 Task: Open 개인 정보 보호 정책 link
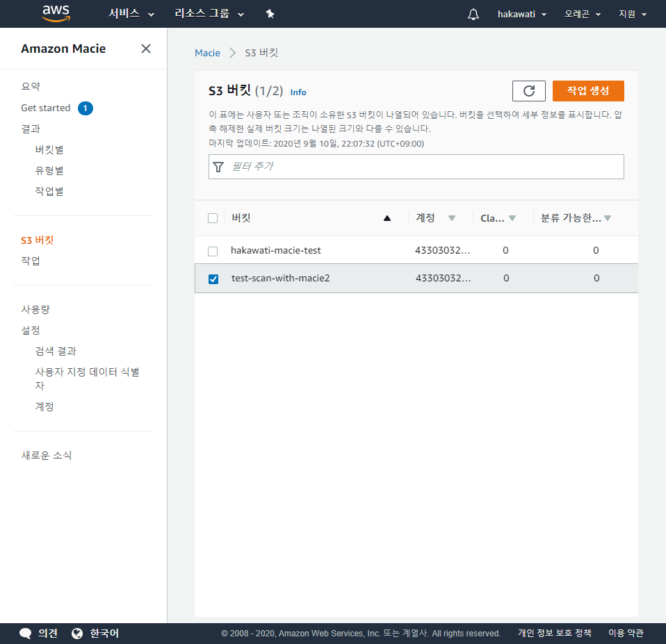pyautogui.click(x=554, y=633)
